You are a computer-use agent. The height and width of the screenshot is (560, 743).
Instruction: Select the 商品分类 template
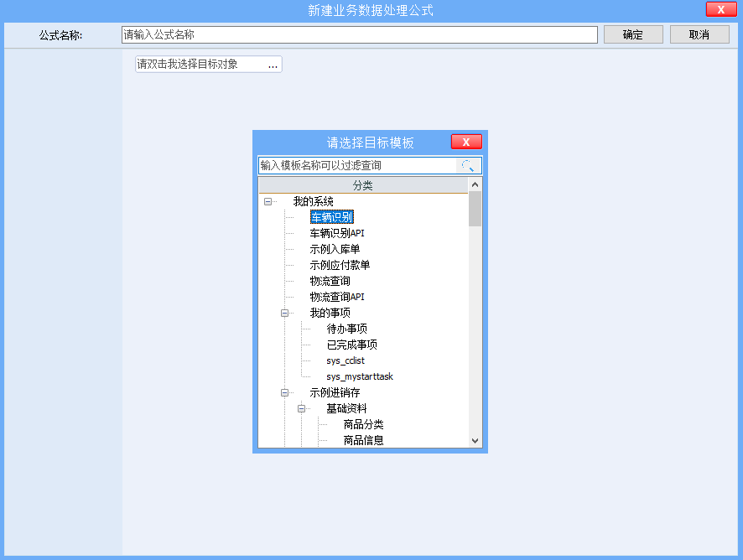[363, 424]
